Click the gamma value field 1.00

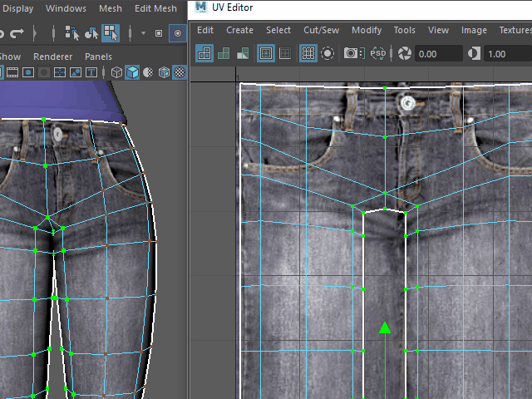tap(507, 53)
